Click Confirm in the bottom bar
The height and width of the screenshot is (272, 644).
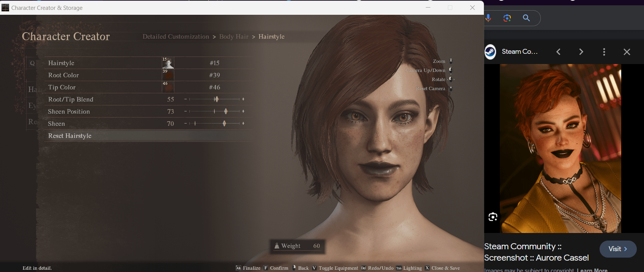coord(279,268)
